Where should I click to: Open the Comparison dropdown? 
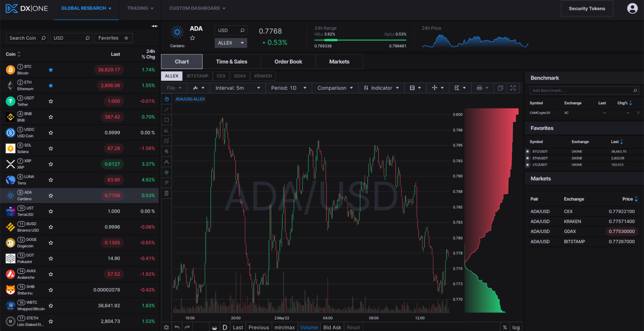(x=335, y=88)
